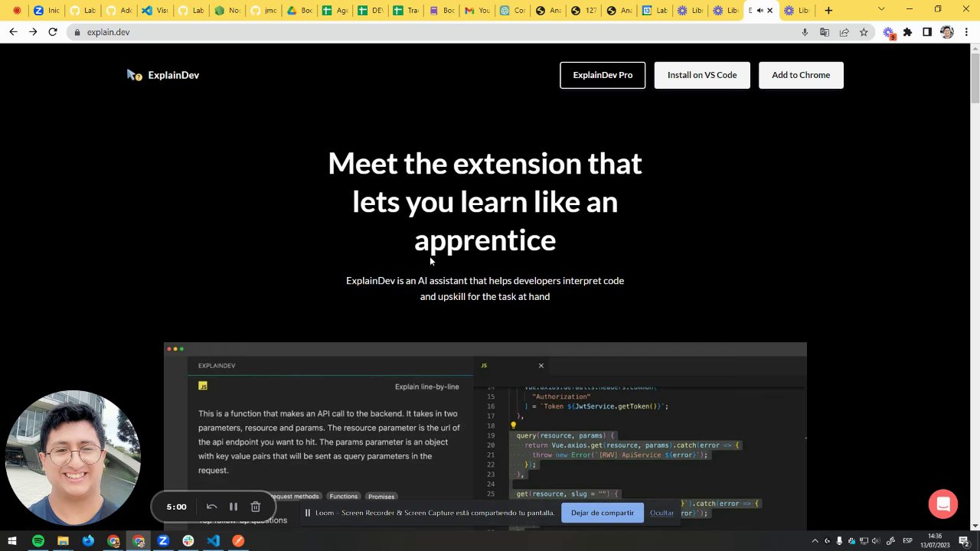Image resolution: width=980 pixels, height=551 pixels.
Task: Open a new browser tab
Action: point(828,11)
